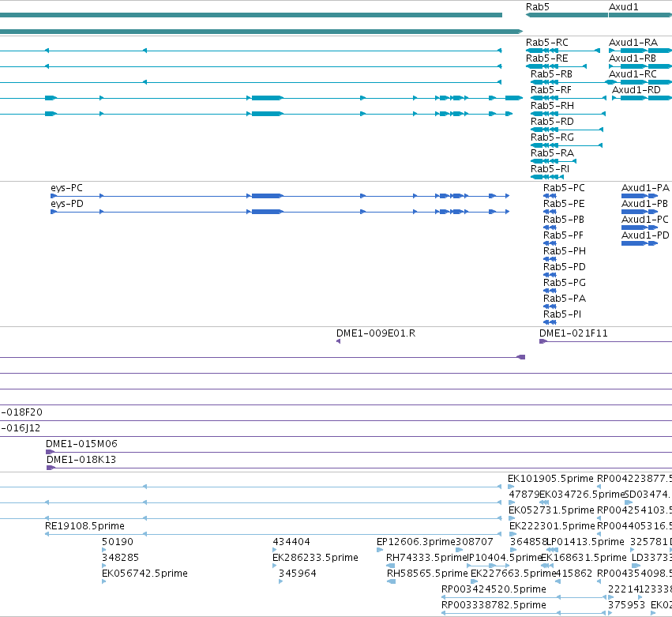Image resolution: width=672 pixels, height=617 pixels.
Task: Click the Rab5-RG transcript label
Action: click(552, 137)
